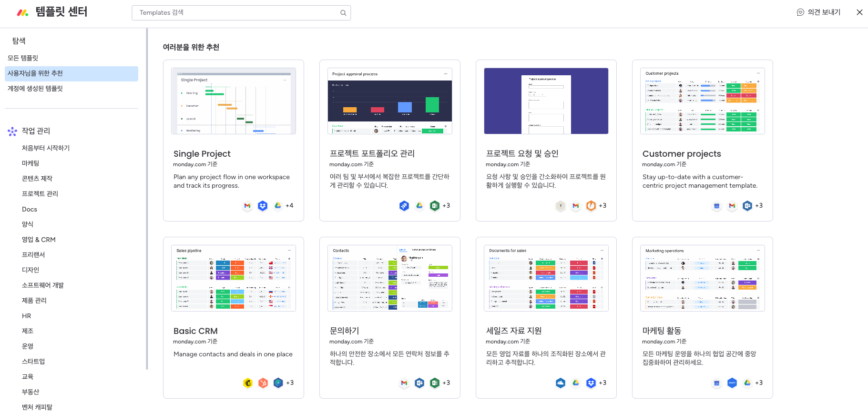Click the Outlook icon on Customer projects card

tap(747, 206)
